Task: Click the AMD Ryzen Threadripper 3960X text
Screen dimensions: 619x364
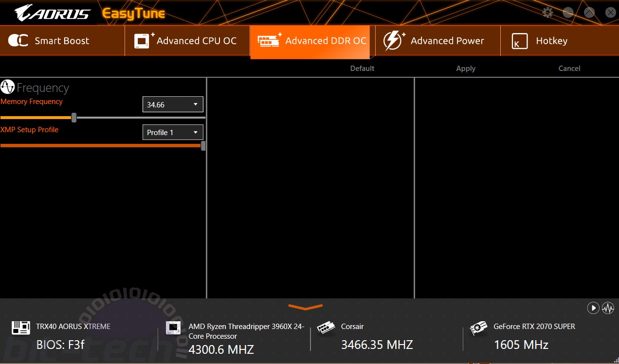Action: (x=246, y=331)
